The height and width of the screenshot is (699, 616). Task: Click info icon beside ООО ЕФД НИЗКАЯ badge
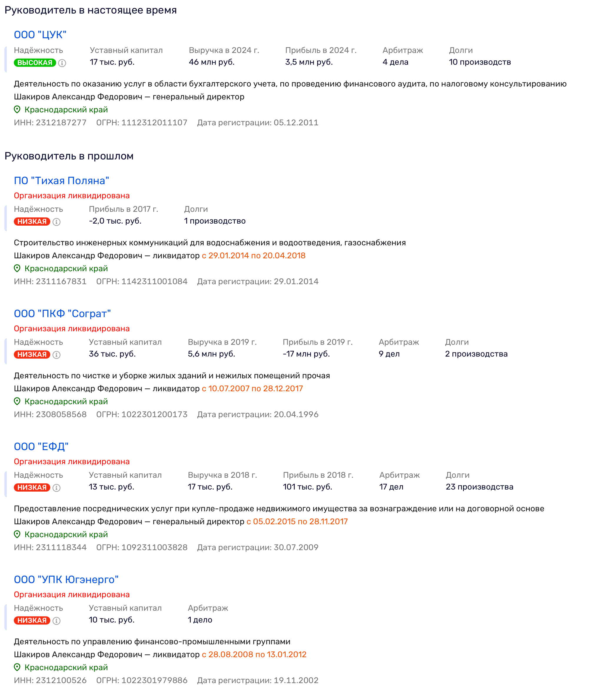(x=56, y=488)
